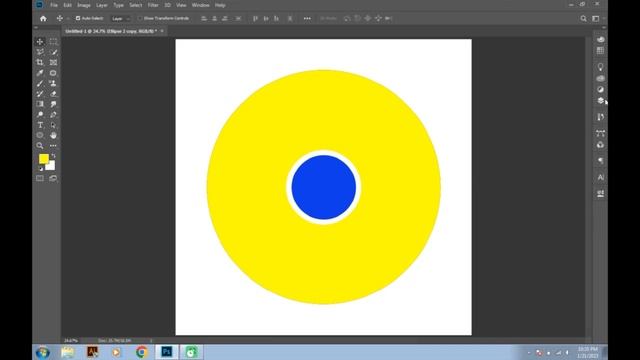
Task: Select the Crop tool
Action: click(x=40, y=62)
